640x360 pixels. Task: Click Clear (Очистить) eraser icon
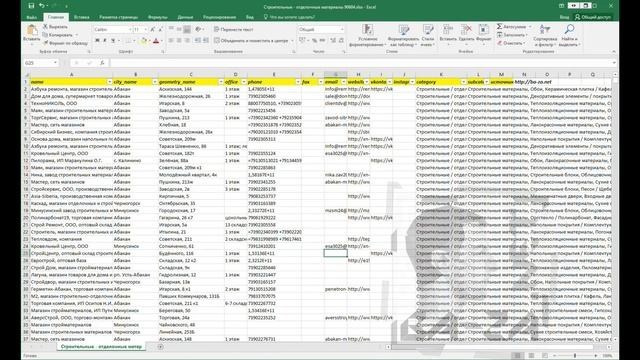pyautogui.click(x=500, y=43)
